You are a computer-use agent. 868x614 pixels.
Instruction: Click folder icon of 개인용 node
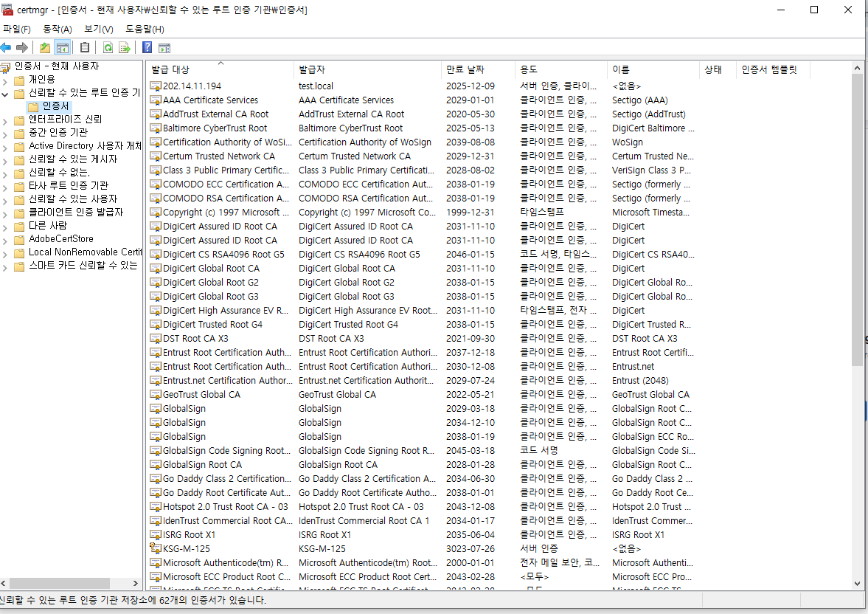(x=19, y=80)
